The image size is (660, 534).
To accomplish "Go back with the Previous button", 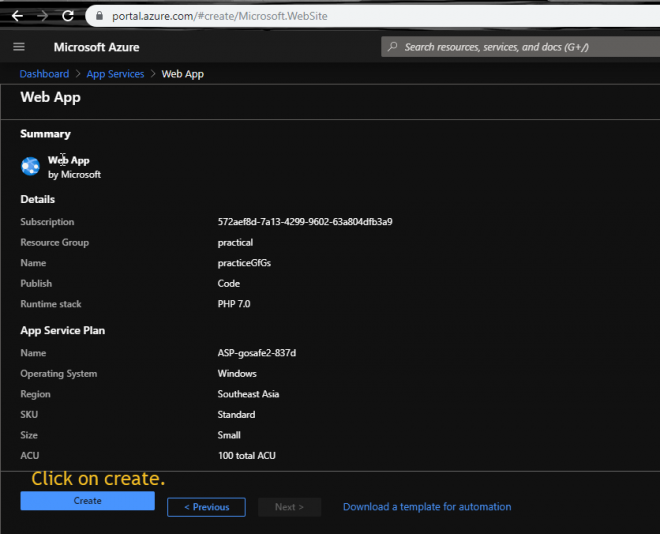I will point(206,507).
